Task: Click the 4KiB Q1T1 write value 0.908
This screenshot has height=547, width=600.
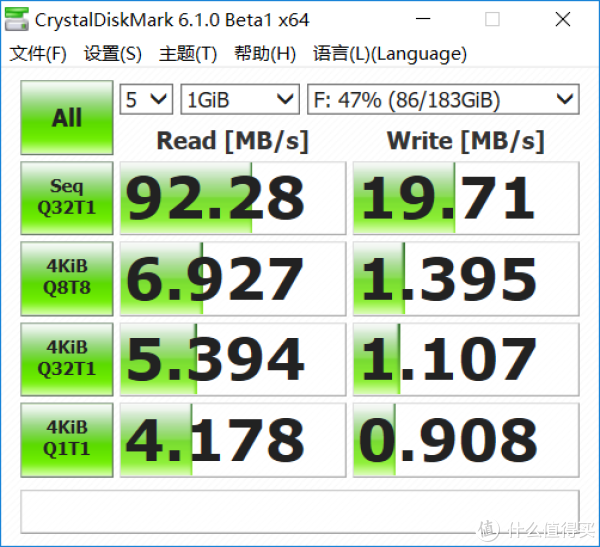Action: [465, 438]
